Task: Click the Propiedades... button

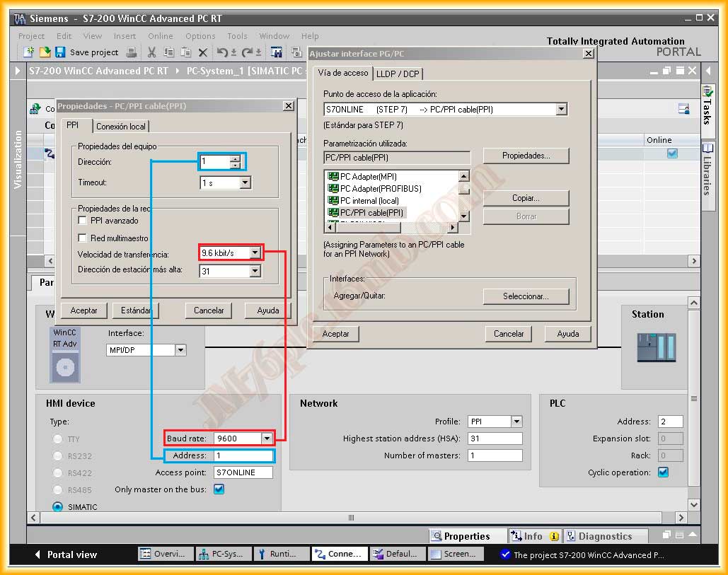Action: click(x=526, y=156)
